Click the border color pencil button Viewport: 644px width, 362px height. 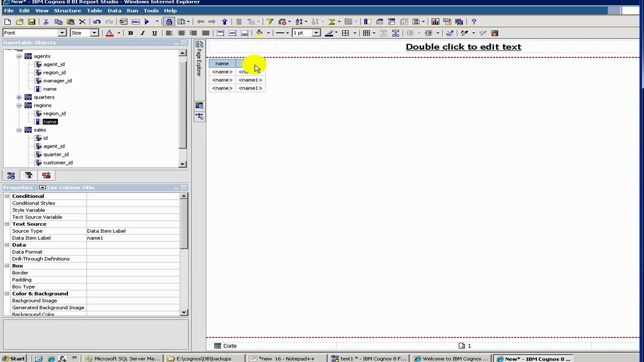click(x=329, y=33)
